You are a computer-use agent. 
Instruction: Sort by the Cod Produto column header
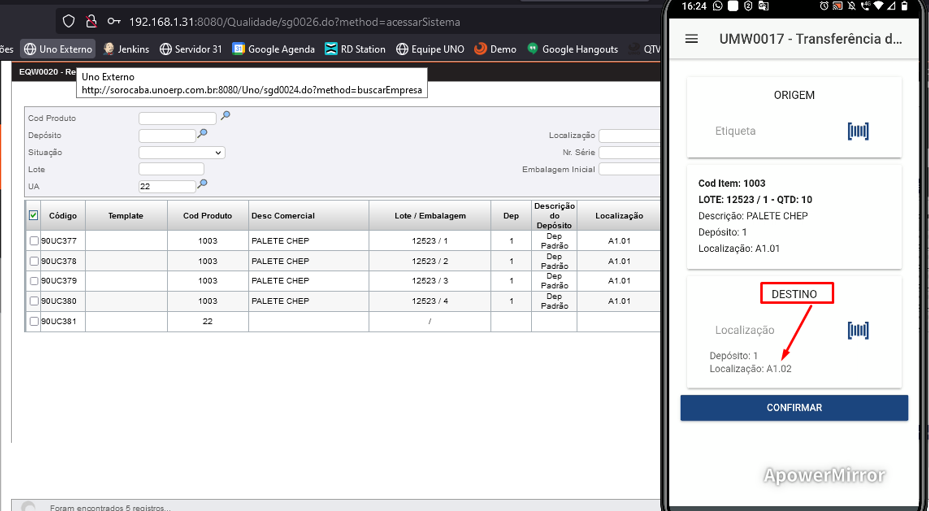click(x=207, y=216)
